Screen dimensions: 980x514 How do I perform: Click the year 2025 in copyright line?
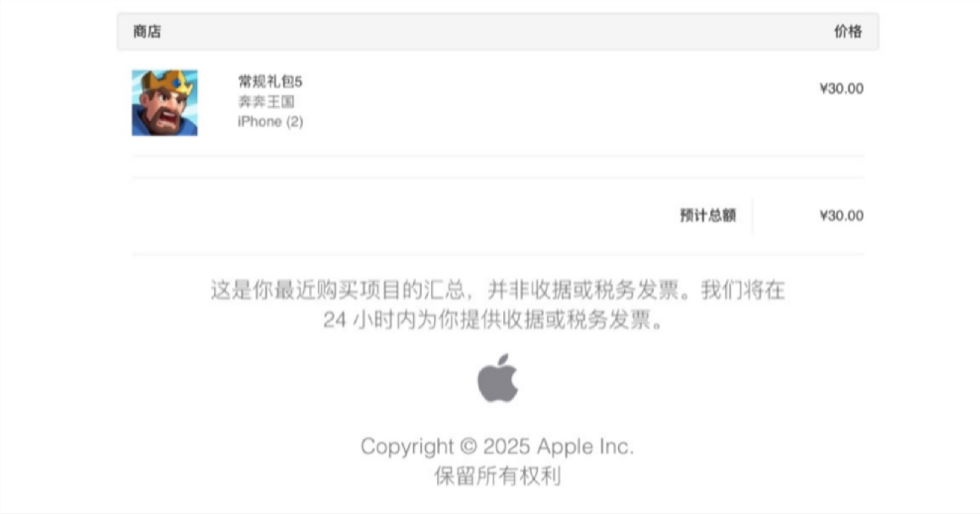[507, 446]
